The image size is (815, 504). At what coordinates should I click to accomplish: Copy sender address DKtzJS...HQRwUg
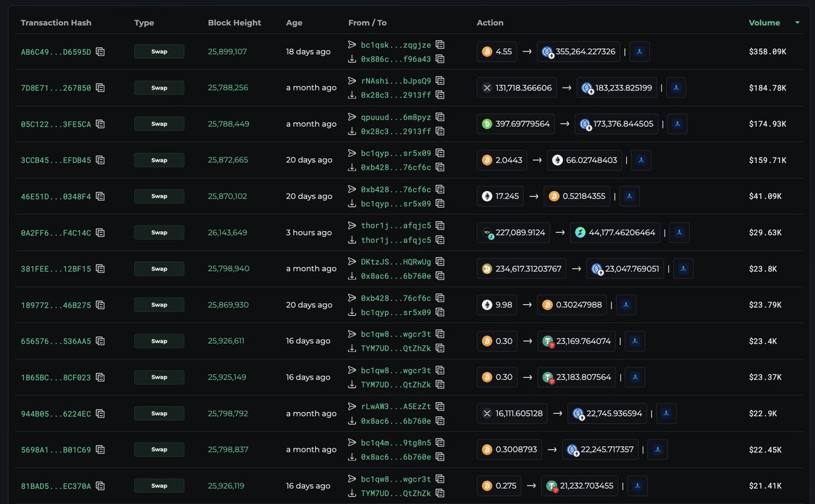[440, 262]
